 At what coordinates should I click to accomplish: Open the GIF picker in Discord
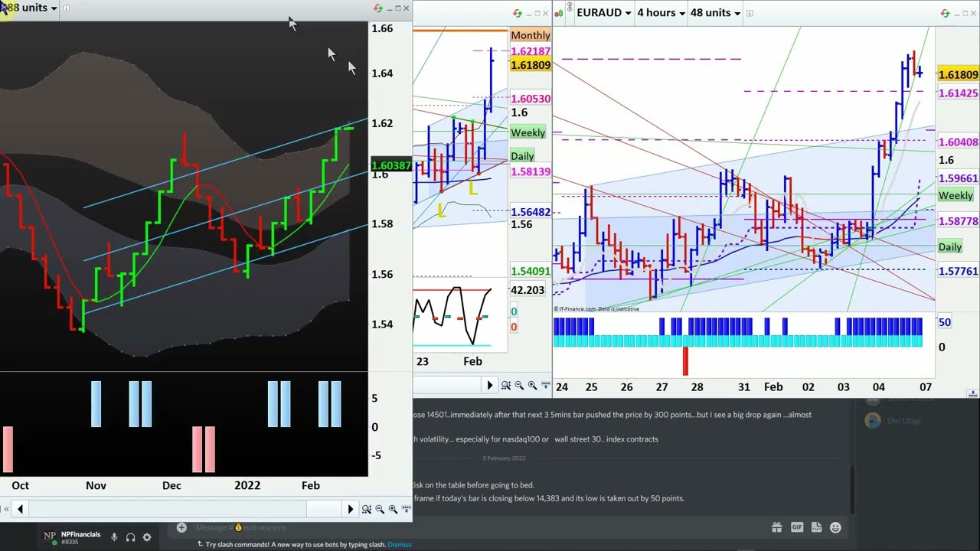coord(796,527)
